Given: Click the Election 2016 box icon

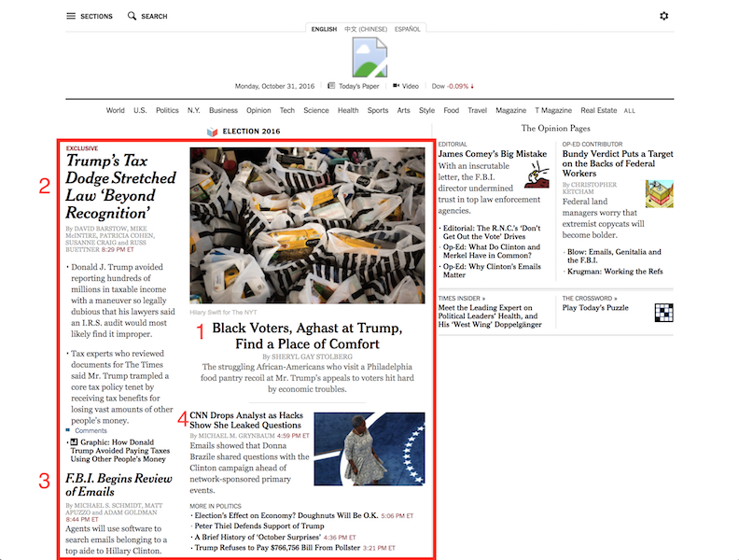Looking at the screenshot, I should [x=212, y=132].
